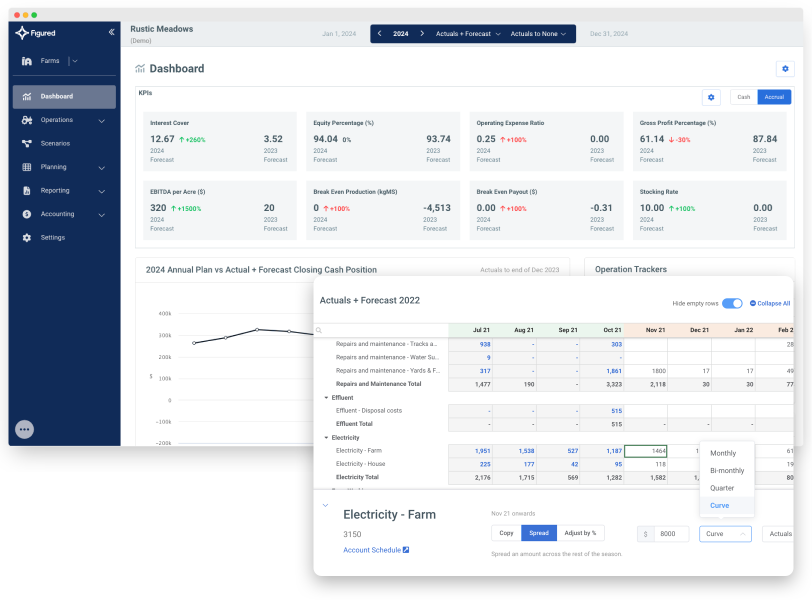This screenshot has width=812, height=600.
Task: Select Accrual accounting mode
Action: click(775, 97)
